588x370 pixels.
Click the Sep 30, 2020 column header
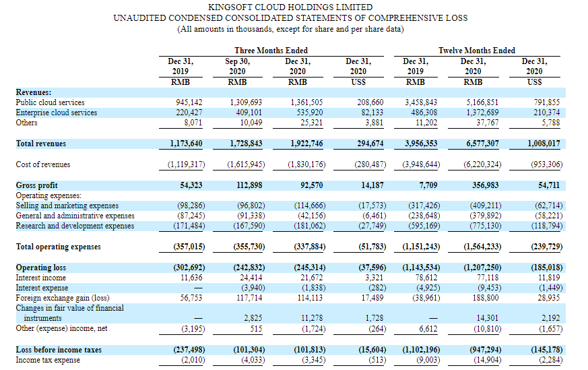point(237,66)
